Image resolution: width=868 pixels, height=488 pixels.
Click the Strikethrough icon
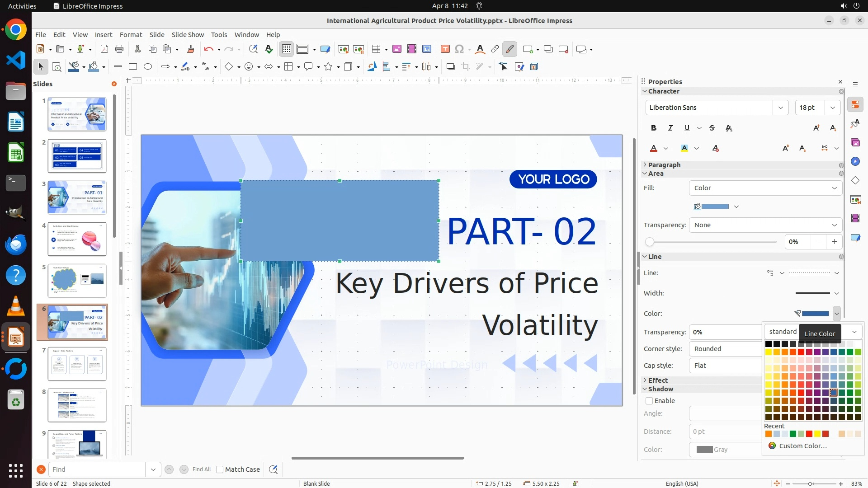coord(712,128)
